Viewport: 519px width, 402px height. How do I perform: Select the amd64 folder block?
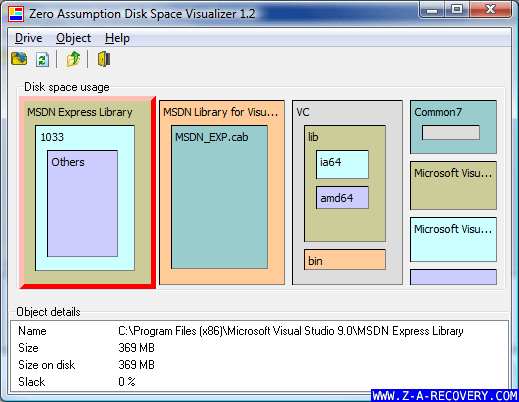coord(342,198)
